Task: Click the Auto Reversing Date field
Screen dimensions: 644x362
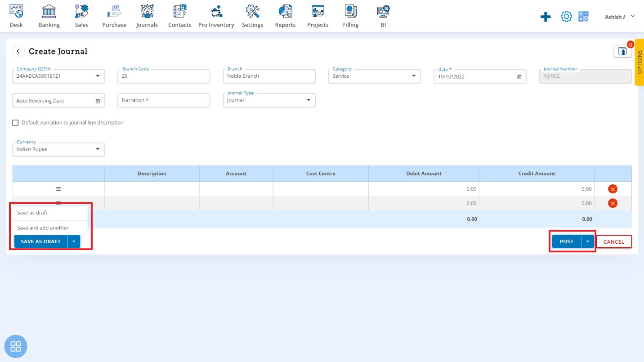Action: click(x=58, y=101)
